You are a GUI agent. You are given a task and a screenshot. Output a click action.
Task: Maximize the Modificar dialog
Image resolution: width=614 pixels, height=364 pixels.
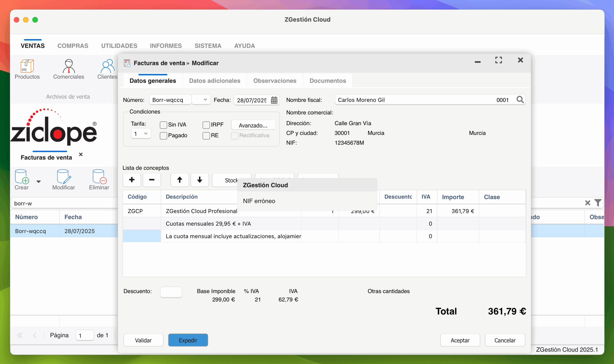point(498,60)
